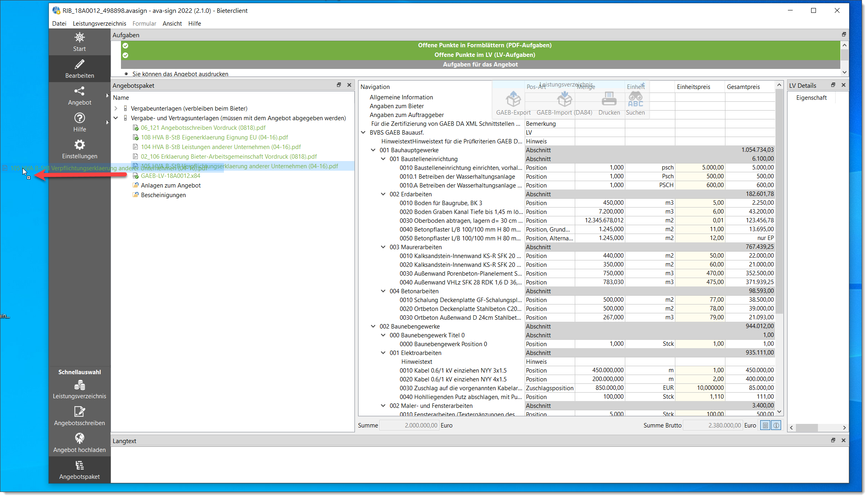The width and height of the screenshot is (868, 498).
Task: Select GAEB-LV-18A0012.x84 file
Action: tap(171, 176)
